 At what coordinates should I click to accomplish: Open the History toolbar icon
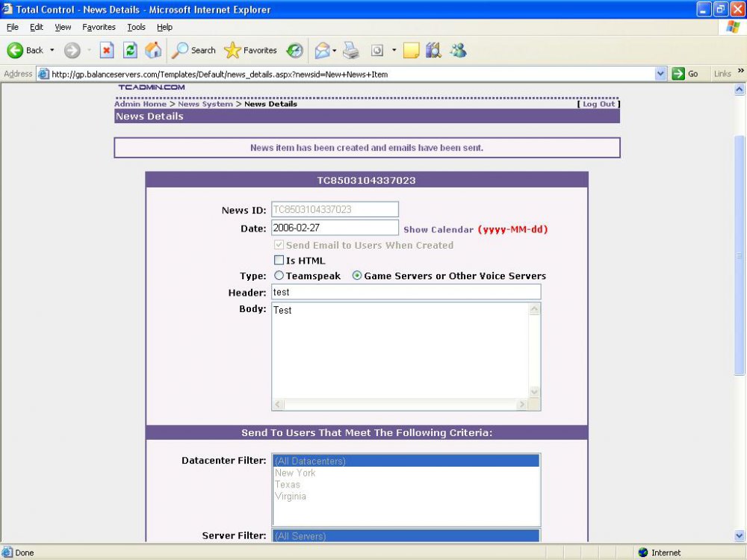(x=295, y=50)
